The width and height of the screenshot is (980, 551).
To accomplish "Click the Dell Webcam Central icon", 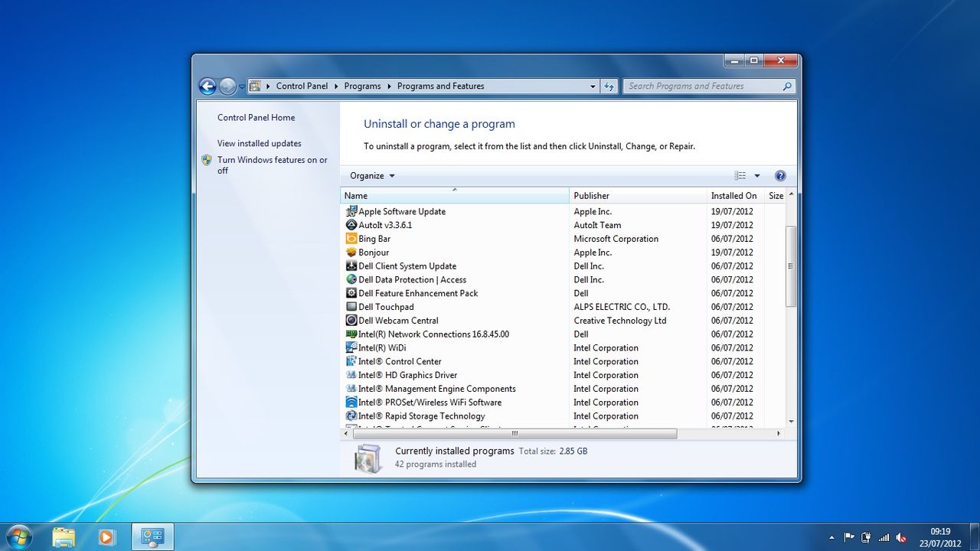I will pyautogui.click(x=351, y=321).
